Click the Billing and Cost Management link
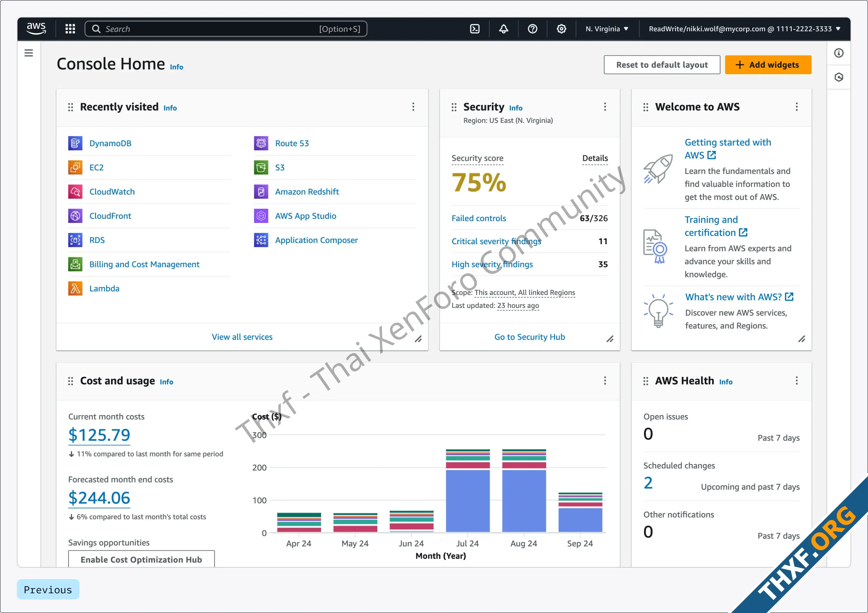 (144, 264)
